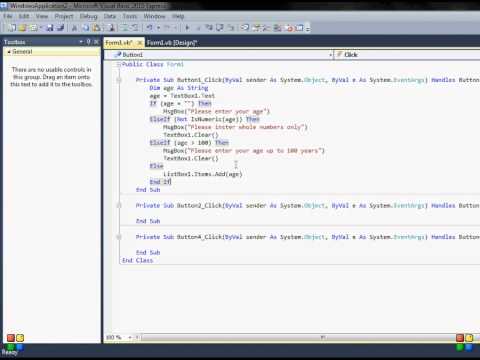Open the Toolbox window position dropdown arrow
This screenshot has width=480, height=360.
point(81,42)
